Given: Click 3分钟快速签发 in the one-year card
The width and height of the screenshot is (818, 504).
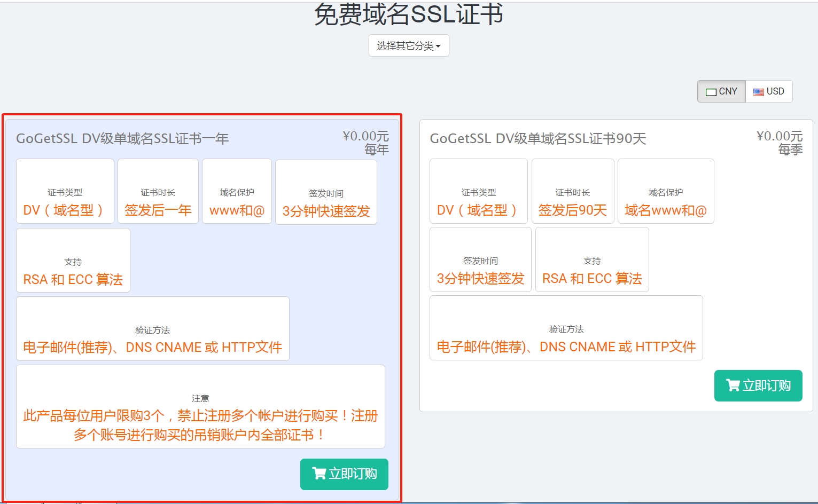Looking at the screenshot, I should pos(326,192).
